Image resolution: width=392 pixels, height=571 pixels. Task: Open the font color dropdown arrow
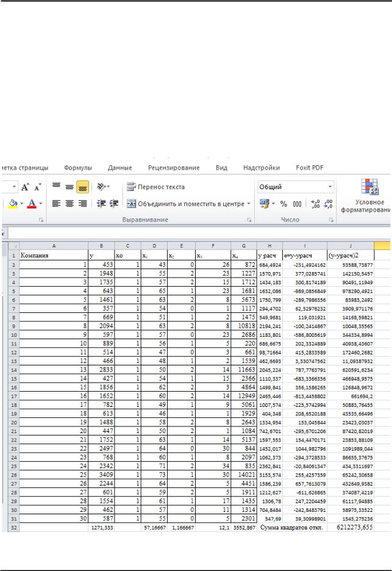(40, 204)
